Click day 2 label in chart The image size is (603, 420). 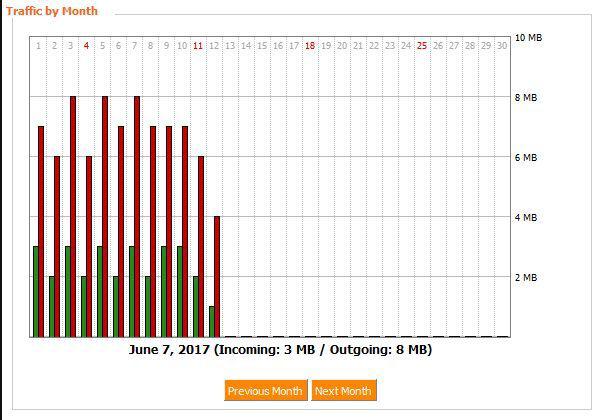click(54, 46)
